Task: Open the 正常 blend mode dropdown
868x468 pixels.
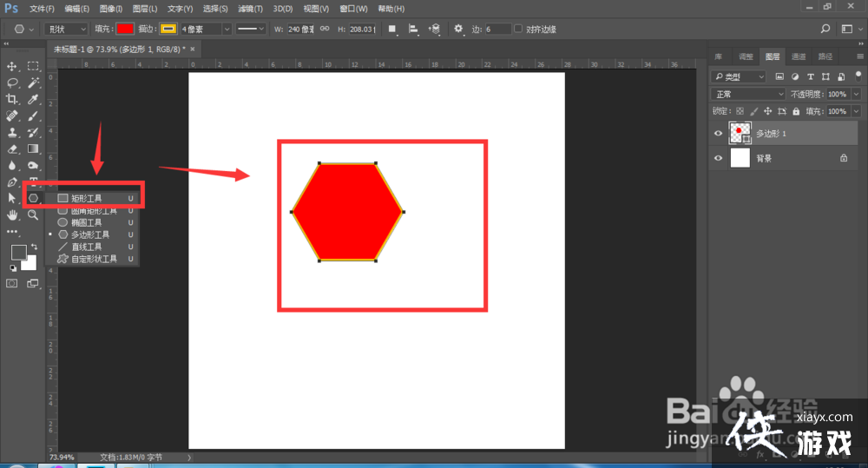Action: 747,94
